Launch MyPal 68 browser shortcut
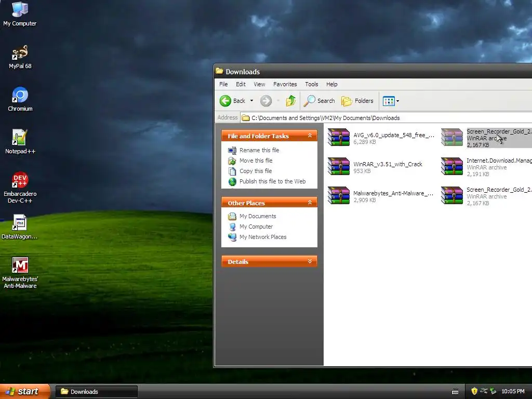Image resolution: width=532 pixels, height=399 pixels. pyautogui.click(x=20, y=57)
